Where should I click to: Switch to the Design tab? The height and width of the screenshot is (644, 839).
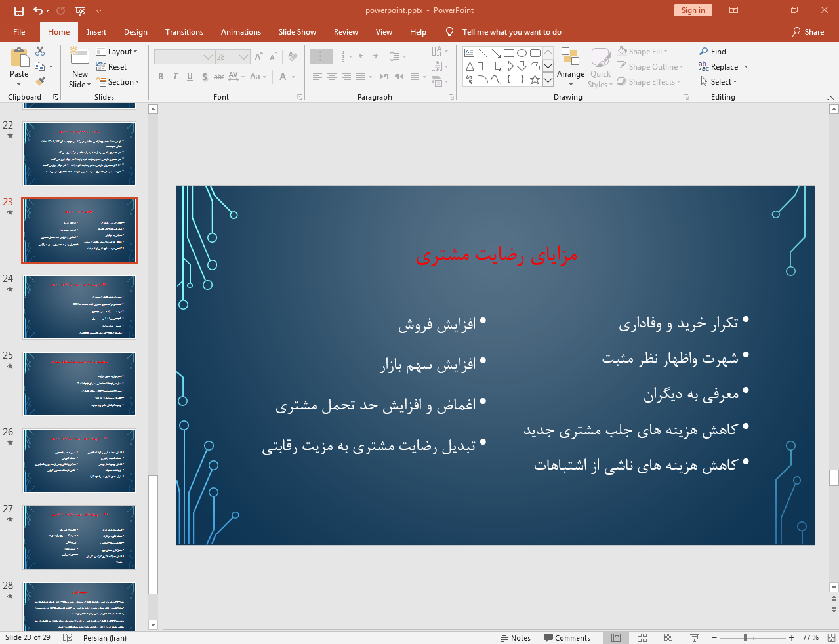point(136,32)
